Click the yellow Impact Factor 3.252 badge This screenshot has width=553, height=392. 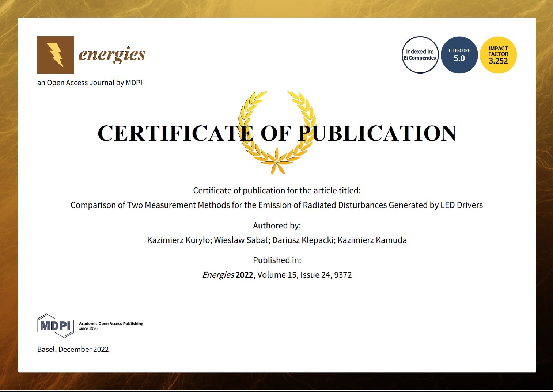pos(498,55)
